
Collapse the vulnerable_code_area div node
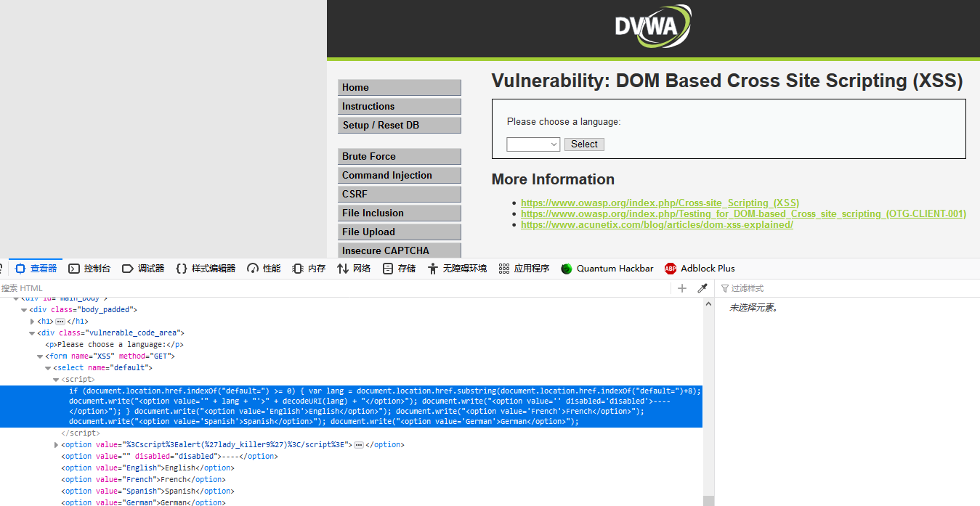click(32, 333)
